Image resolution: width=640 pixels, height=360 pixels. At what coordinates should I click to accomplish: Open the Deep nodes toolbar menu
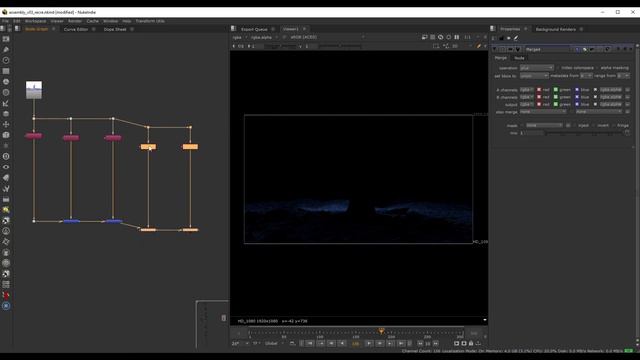(x=6, y=156)
